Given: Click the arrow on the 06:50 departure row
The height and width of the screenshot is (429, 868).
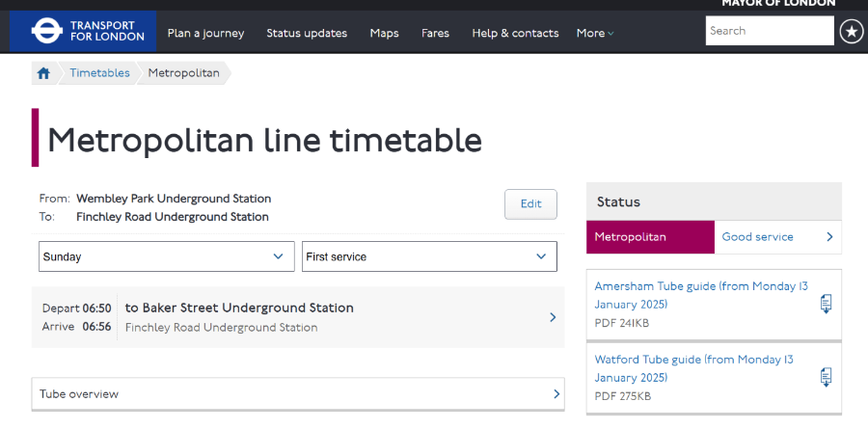Looking at the screenshot, I should click(x=553, y=317).
